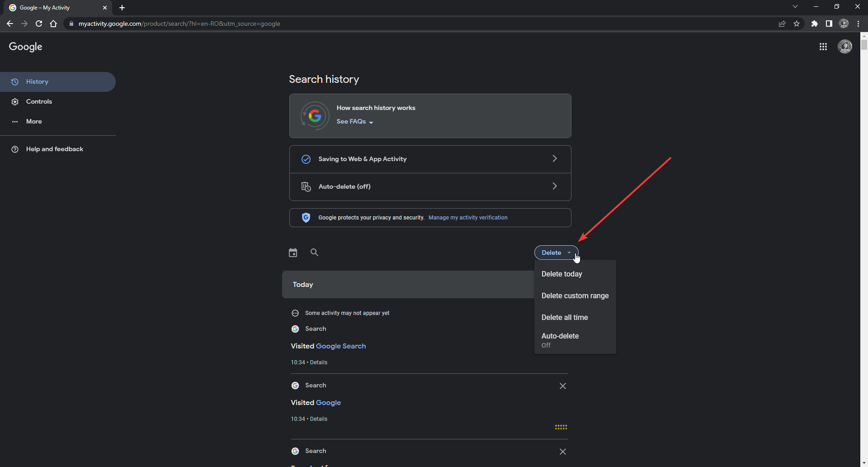Open search activity magnifier icon
The height and width of the screenshot is (467, 868).
(x=314, y=253)
